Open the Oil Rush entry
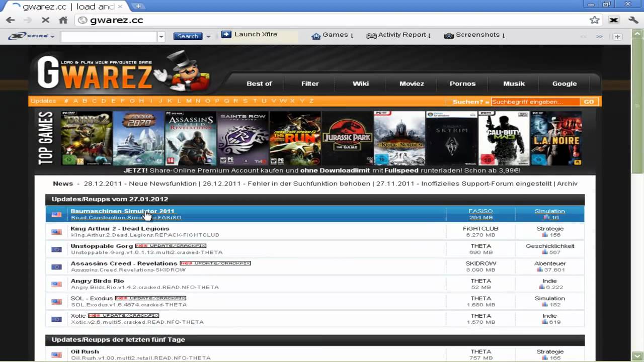 (85, 351)
